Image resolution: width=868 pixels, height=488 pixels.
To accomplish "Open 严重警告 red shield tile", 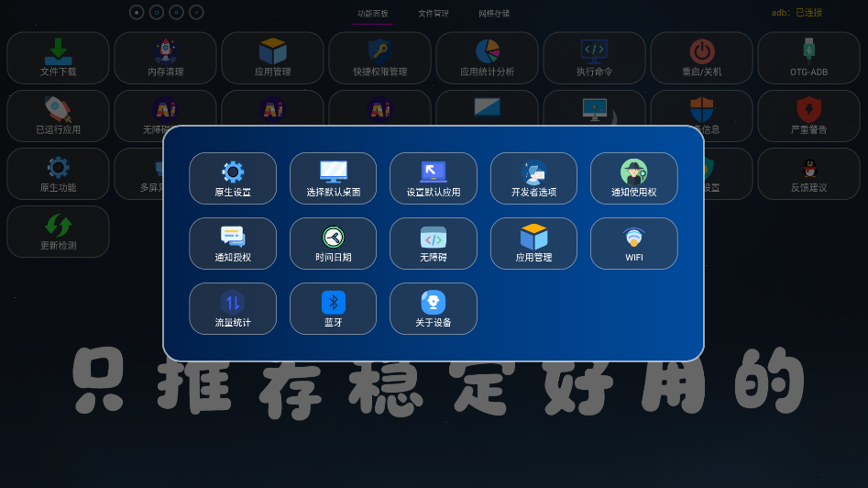I will (x=808, y=116).
